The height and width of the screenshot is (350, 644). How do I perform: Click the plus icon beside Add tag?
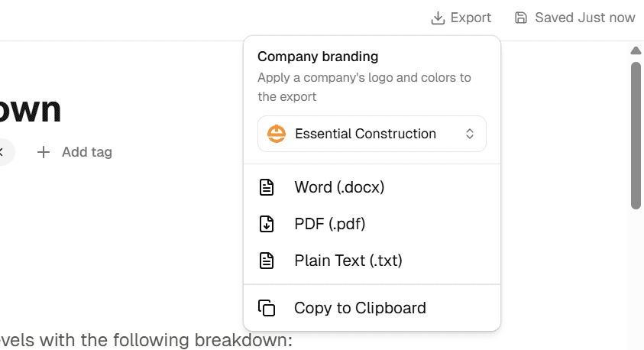coord(44,152)
